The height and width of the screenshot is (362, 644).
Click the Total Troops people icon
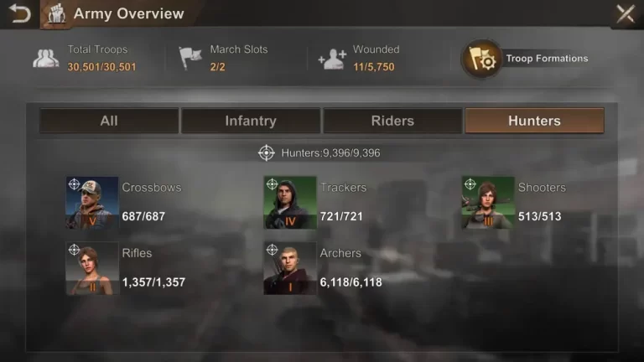pos(45,59)
